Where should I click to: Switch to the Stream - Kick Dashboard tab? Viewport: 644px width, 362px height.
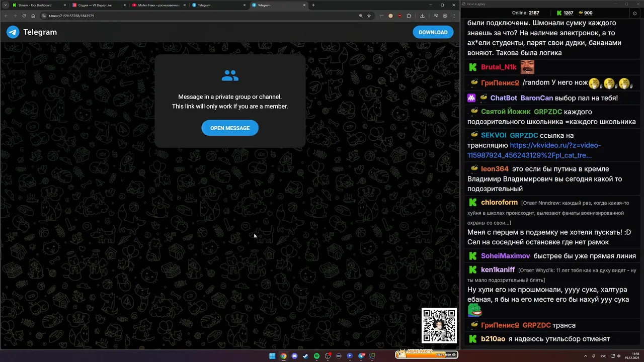click(38, 5)
